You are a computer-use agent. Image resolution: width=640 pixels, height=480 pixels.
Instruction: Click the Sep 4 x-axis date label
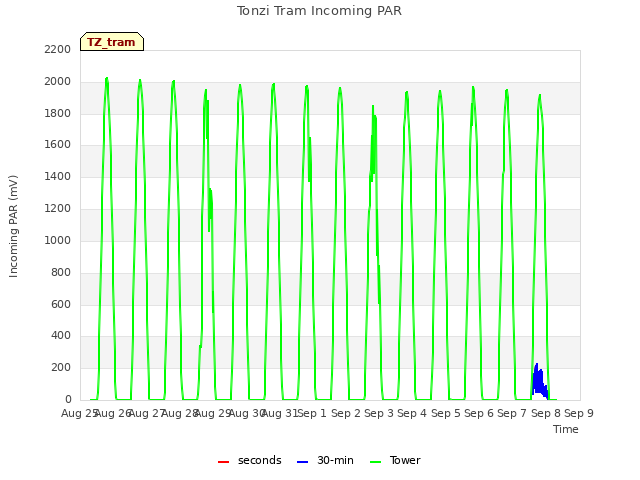coord(412,413)
